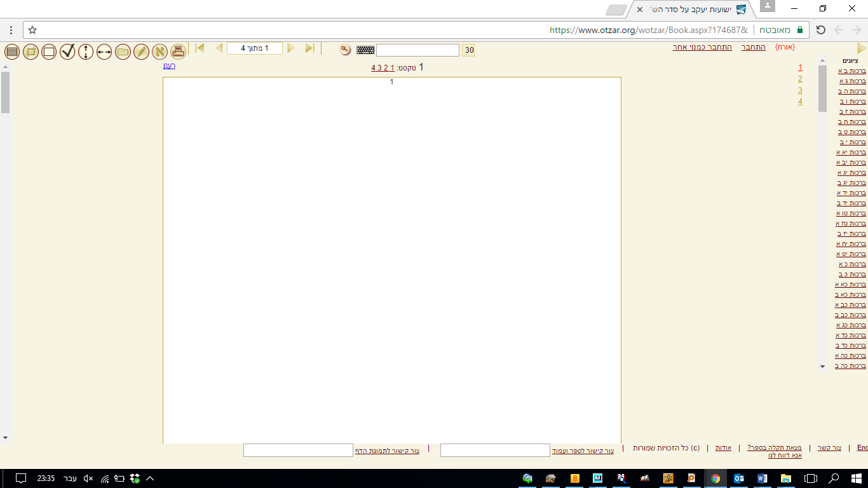Bookmark page with the star icon

tap(32, 30)
